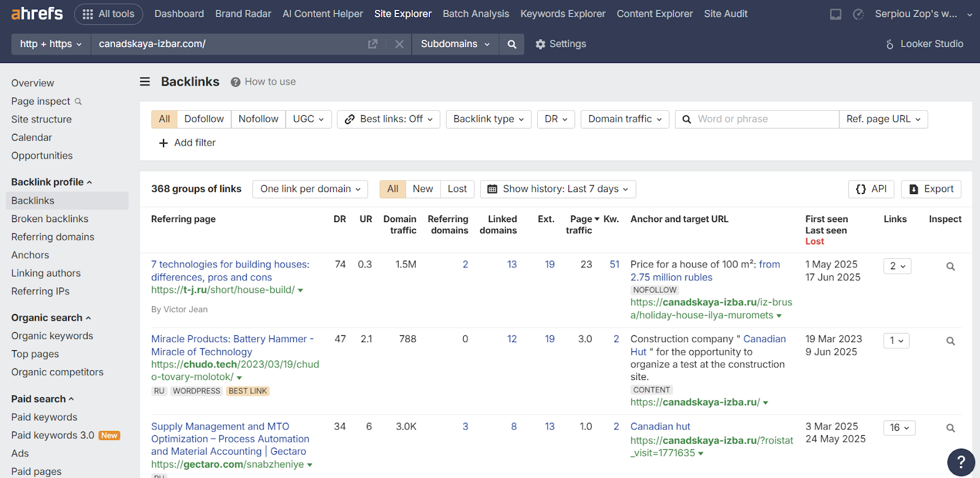
Task: Open the DR filter dropdown
Action: 556,119
